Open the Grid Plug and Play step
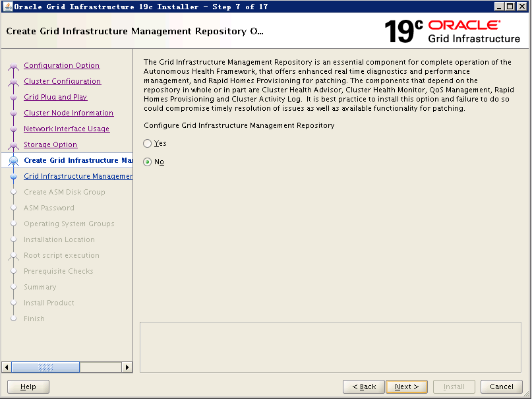The width and height of the screenshot is (532, 399). pos(55,97)
